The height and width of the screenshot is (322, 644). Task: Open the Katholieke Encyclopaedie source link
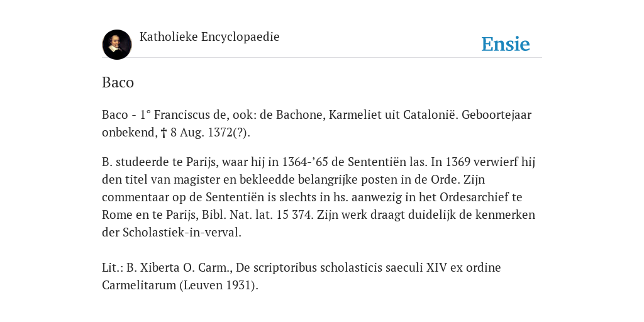(x=209, y=36)
